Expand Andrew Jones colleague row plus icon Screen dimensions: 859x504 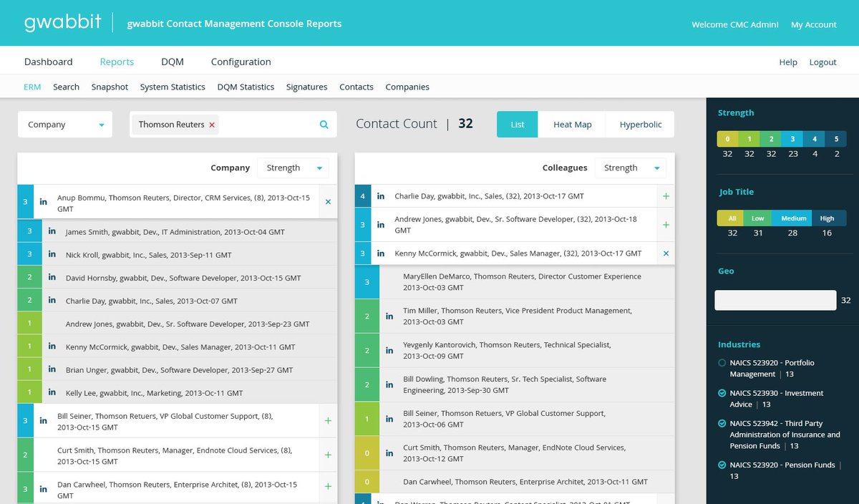click(x=666, y=225)
